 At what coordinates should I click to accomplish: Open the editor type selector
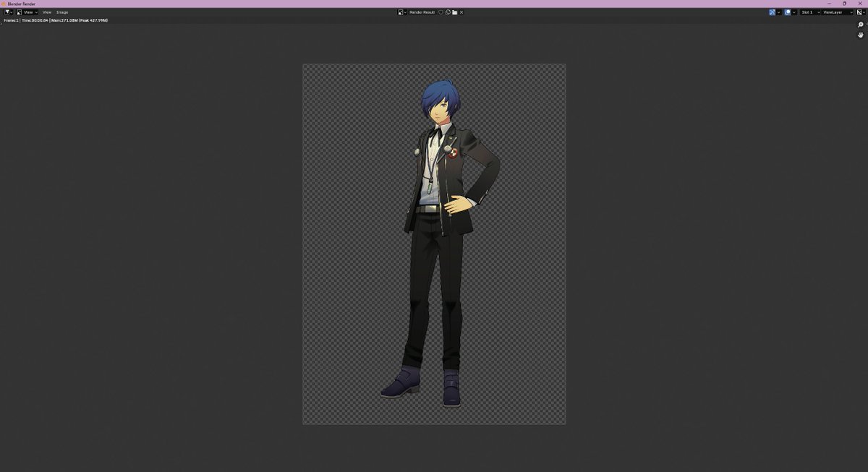[x=9, y=12]
